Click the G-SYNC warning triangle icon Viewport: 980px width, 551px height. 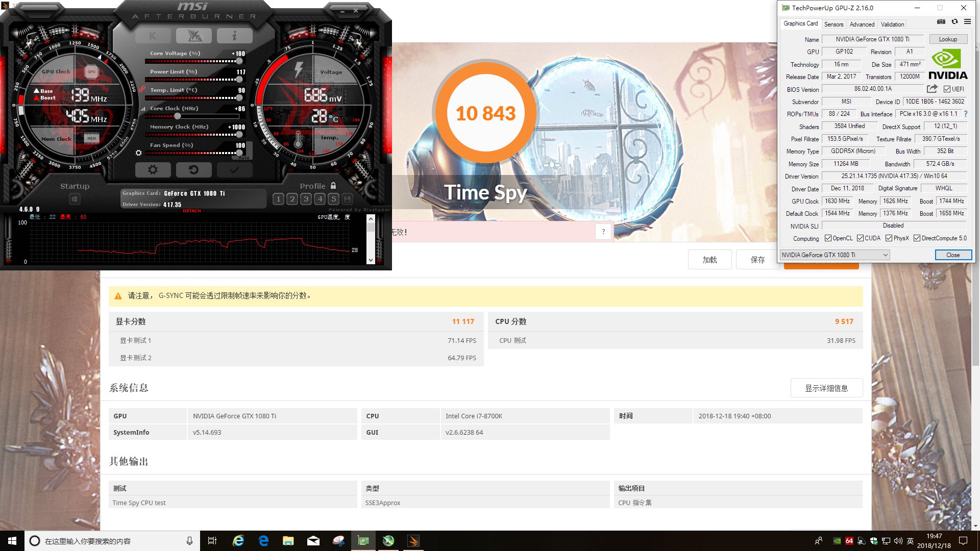tap(118, 296)
